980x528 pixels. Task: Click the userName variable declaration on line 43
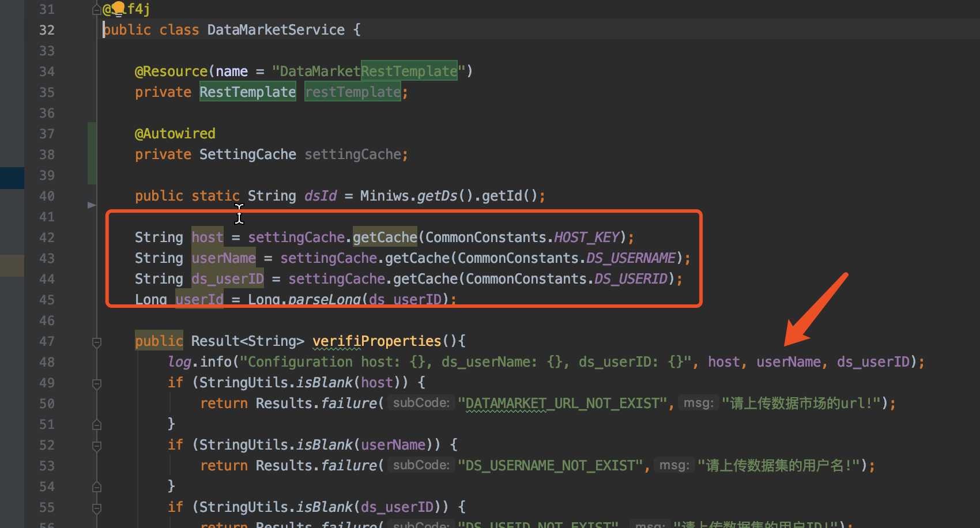click(224, 258)
